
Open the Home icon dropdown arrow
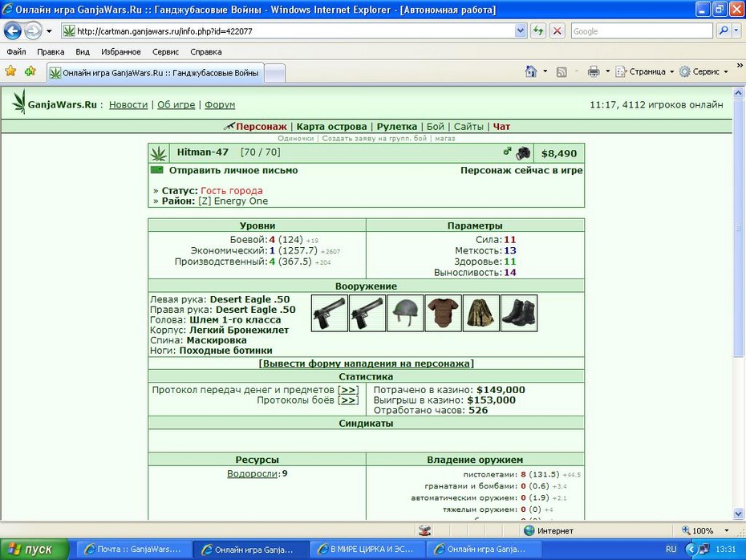click(x=545, y=71)
